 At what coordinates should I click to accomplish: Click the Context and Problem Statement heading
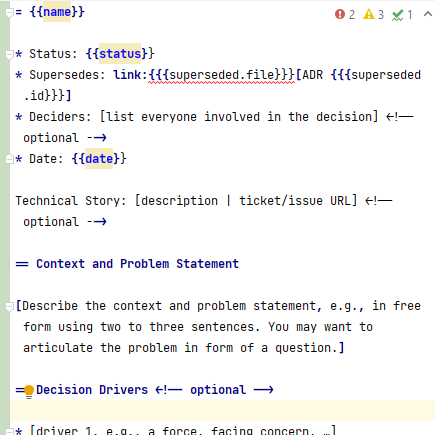pos(137,264)
